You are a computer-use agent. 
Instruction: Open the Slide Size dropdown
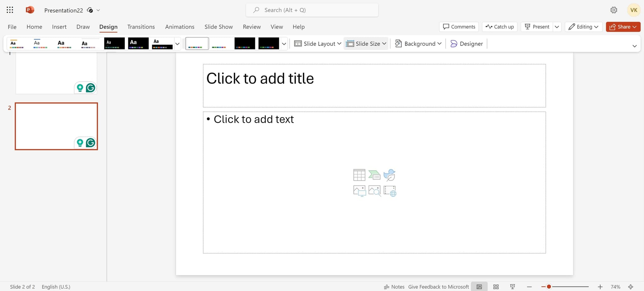[x=366, y=44]
